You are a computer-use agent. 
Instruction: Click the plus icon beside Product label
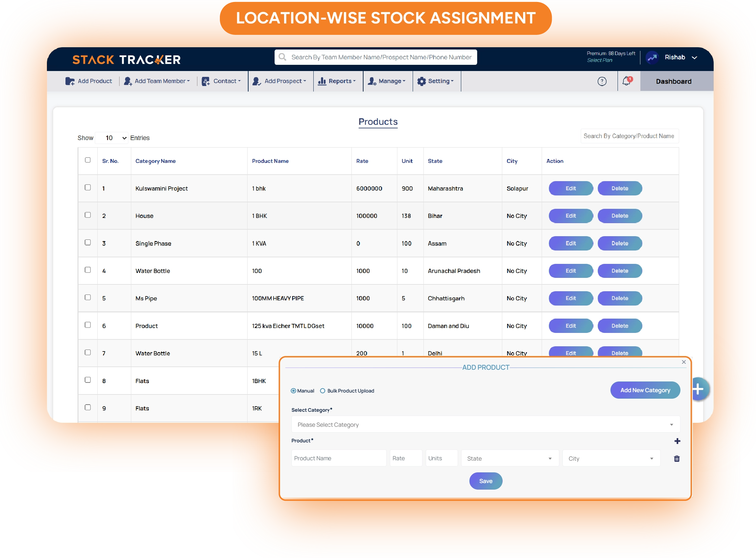point(677,441)
